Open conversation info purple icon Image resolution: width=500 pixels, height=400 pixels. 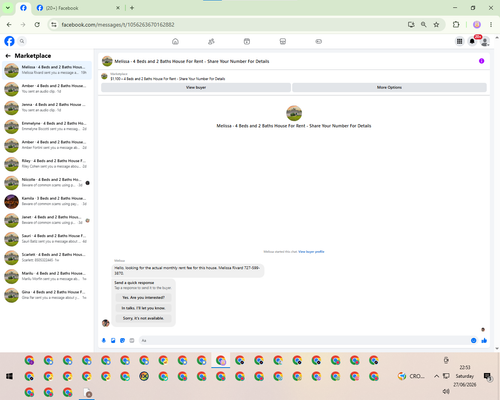481,61
